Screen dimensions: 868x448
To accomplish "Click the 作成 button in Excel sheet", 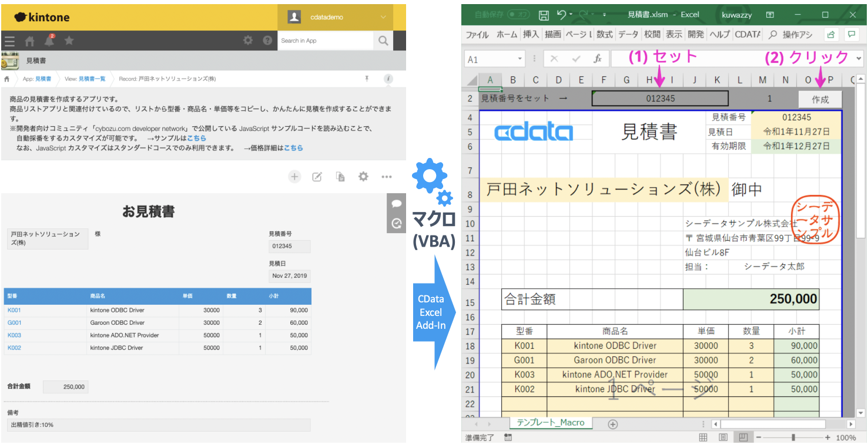I will (x=820, y=99).
